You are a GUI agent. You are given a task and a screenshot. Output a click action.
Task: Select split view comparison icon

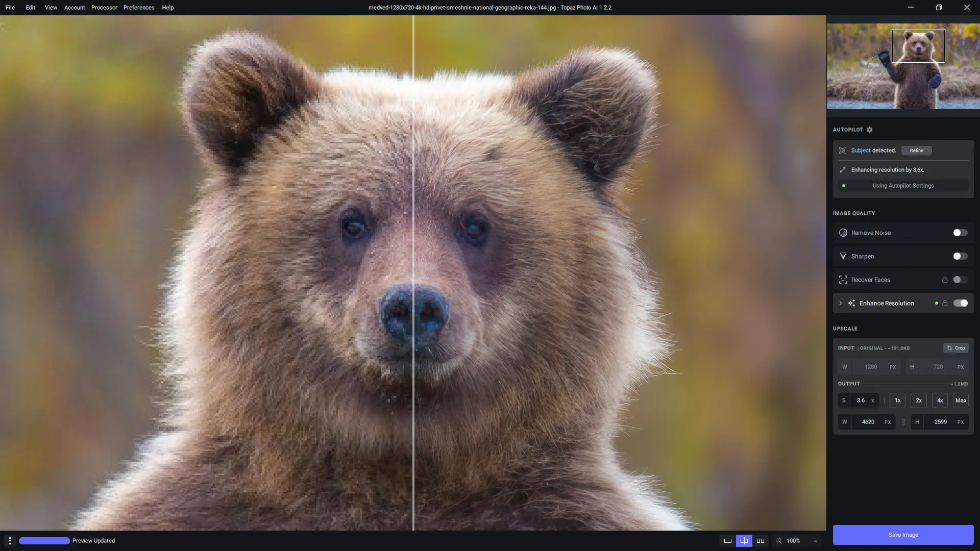pos(744,541)
